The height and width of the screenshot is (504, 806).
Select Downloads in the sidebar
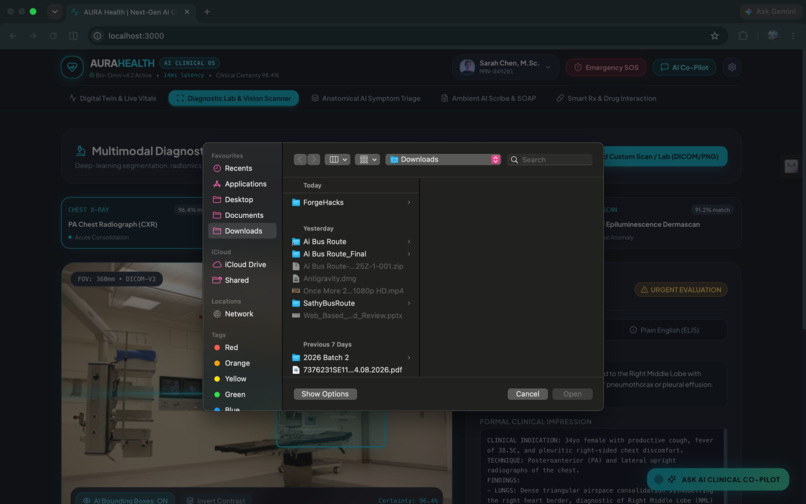coord(242,231)
